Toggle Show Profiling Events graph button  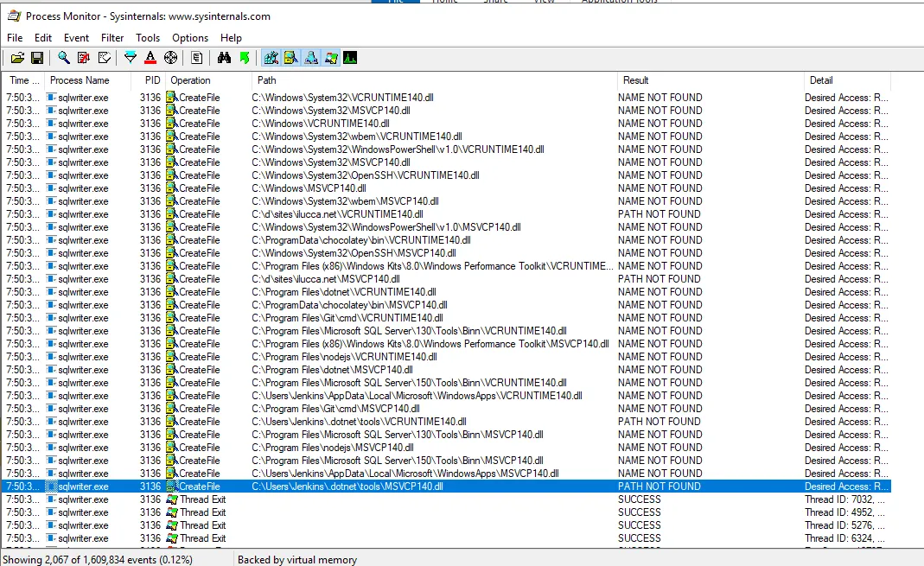pyautogui.click(x=350, y=58)
